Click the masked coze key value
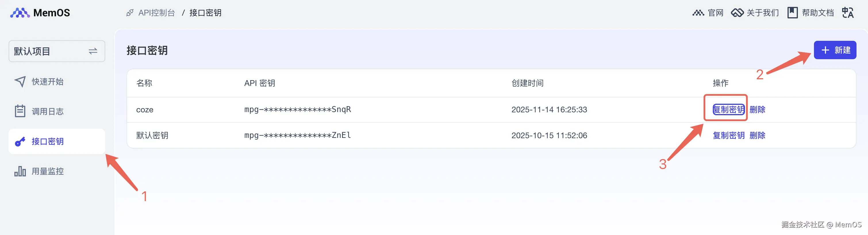 [x=297, y=109]
